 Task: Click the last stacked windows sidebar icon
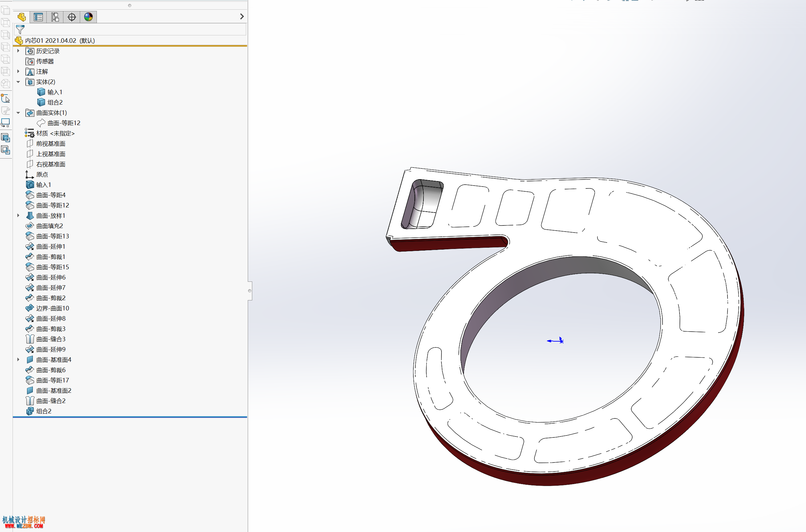tap(5, 150)
